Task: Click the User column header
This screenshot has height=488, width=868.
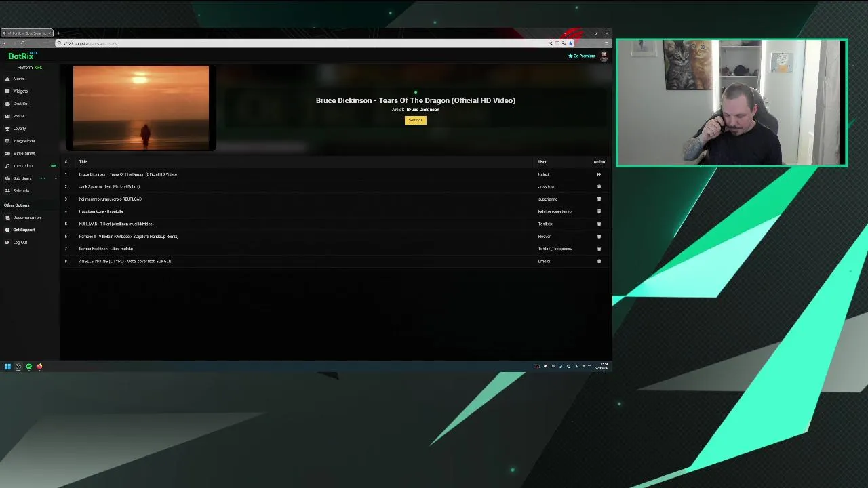Action: 542,162
